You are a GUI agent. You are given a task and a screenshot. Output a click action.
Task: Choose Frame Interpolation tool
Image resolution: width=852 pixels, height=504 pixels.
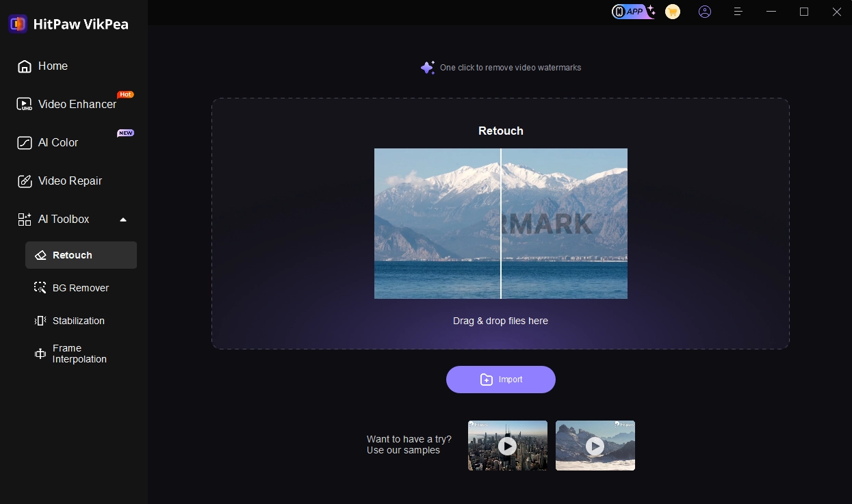(79, 354)
